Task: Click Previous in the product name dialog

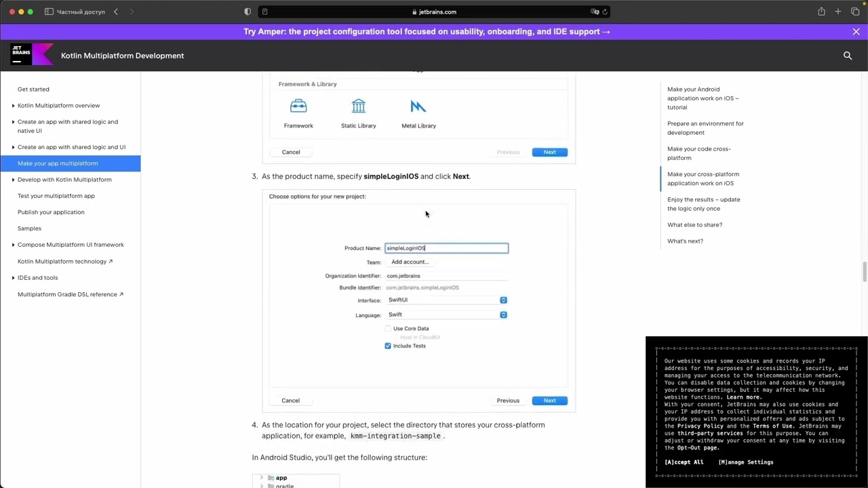Action: click(x=508, y=401)
